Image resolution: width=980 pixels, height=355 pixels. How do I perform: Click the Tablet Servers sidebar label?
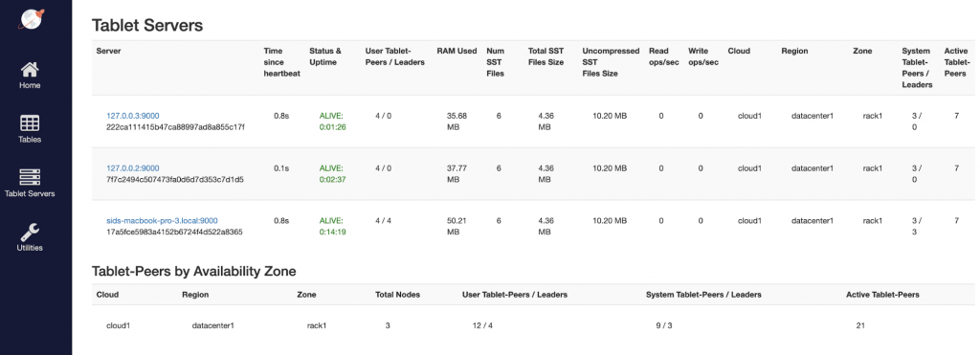point(30,193)
